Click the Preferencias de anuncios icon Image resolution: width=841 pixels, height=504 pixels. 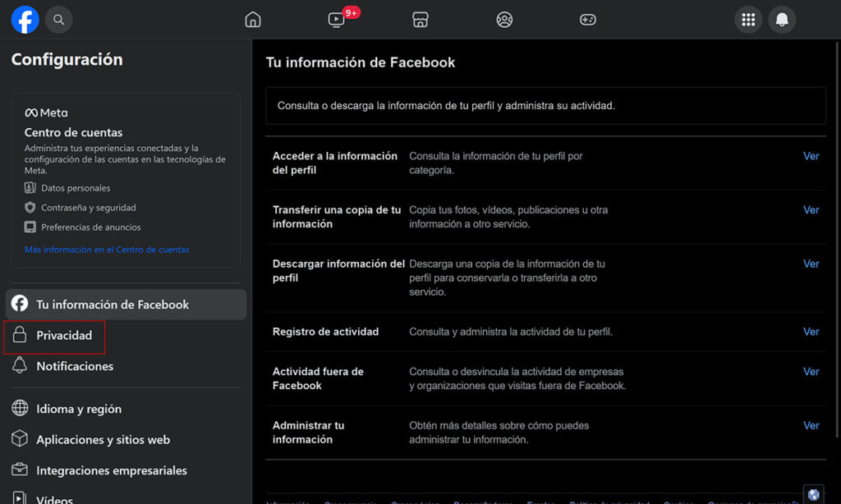(30, 227)
